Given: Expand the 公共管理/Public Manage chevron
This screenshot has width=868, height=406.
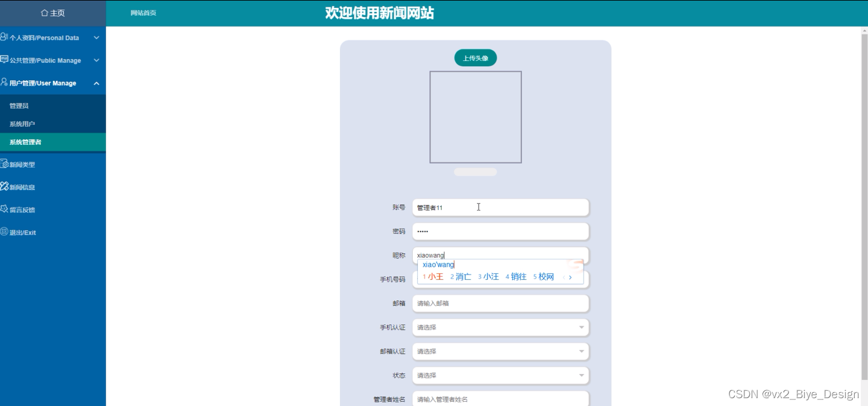Looking at the screenshot, I should pyautogui.click(x=96, y=60).
